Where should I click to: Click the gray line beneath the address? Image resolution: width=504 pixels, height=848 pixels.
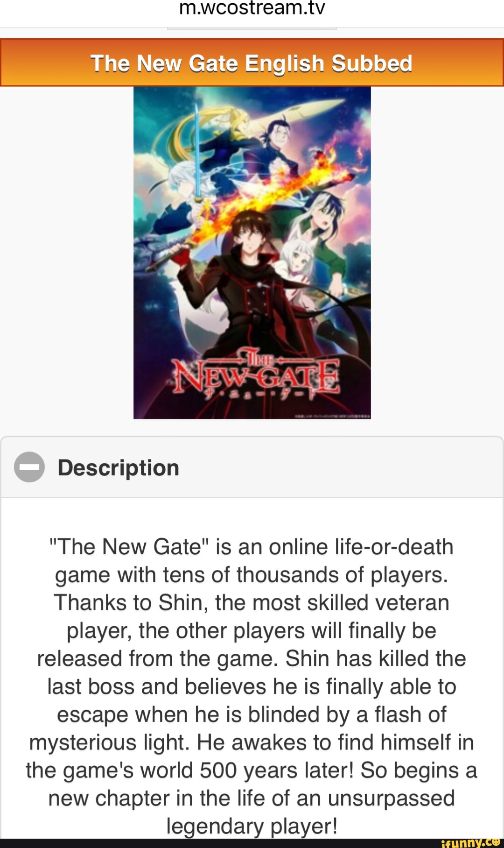[252, 28]
